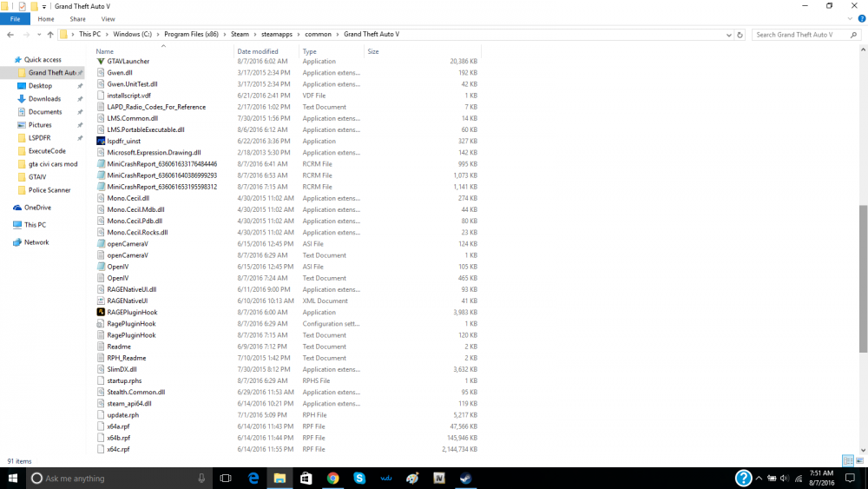Open Task View on taskbar
The height and width of the screenshot is (489, 868).
pos(226,478)
